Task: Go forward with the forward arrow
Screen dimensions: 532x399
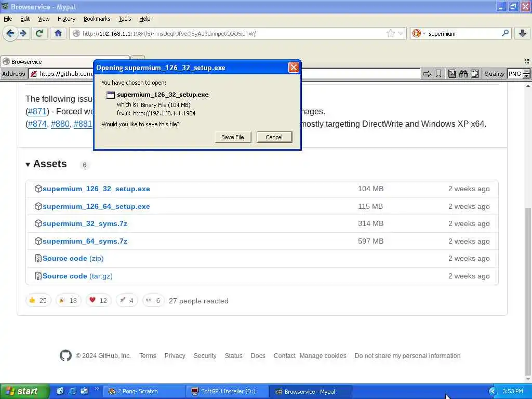Action: (x=23, y=33)
